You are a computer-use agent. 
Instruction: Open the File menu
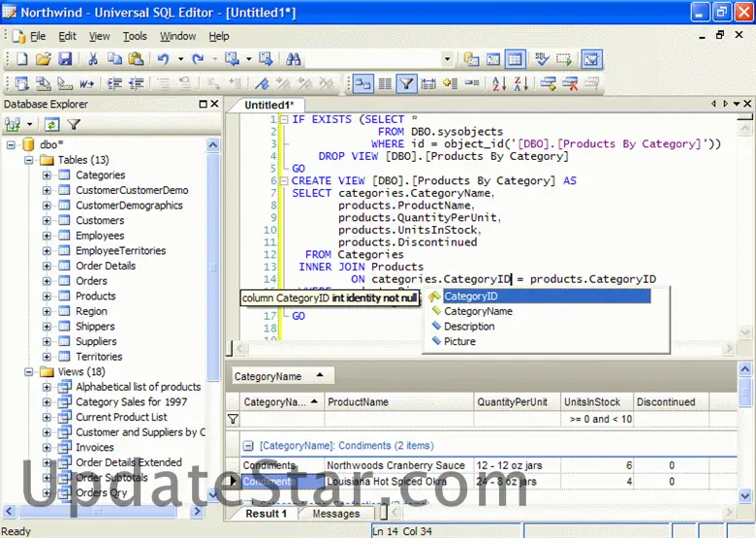[x=38, y=36]
